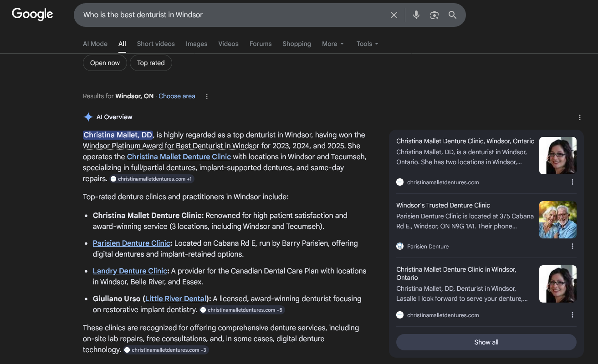
Task: Open AI Overview three-dot options menu
Action: (579, 117)
